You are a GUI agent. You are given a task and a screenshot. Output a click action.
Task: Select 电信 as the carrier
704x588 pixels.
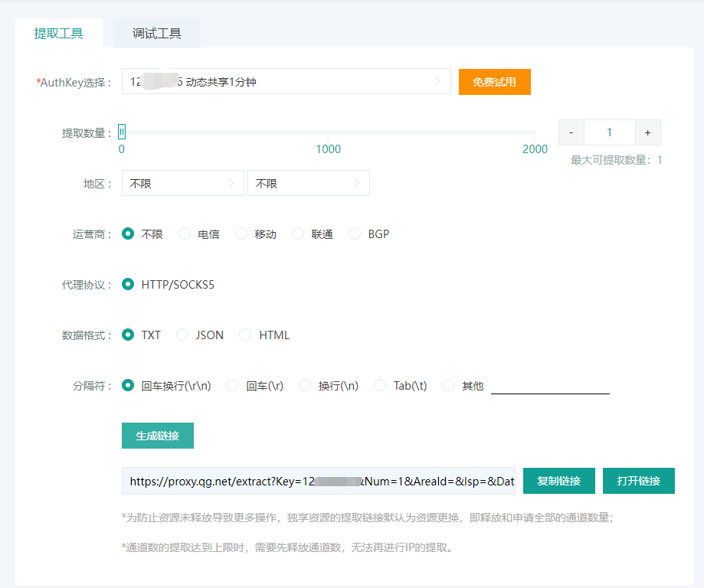click(185, 234)
